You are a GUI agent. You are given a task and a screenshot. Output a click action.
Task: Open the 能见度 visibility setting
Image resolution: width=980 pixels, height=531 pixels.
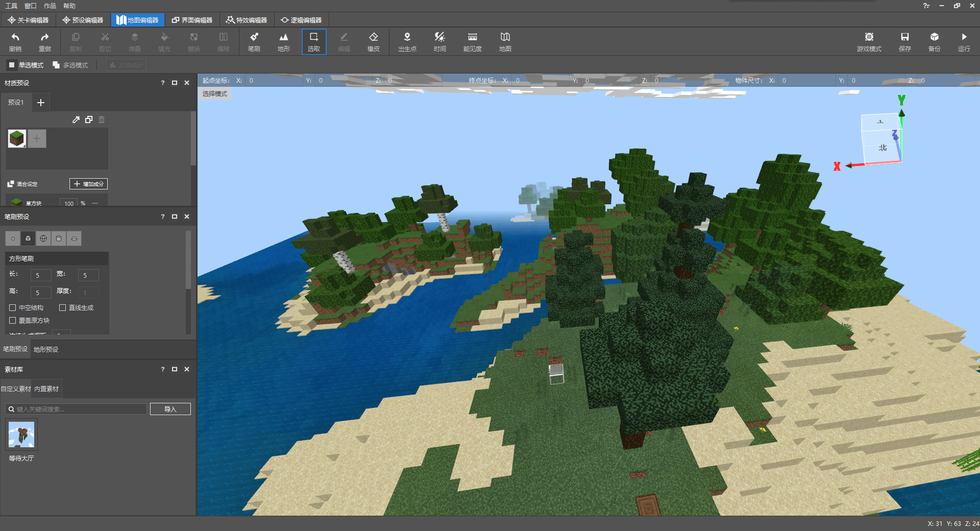(472, 41)
